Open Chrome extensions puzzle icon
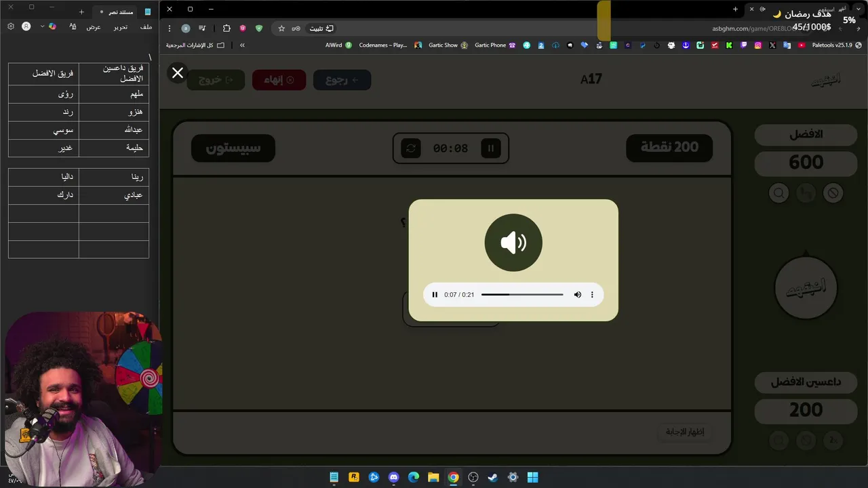868x488 pixels. coord(226,28)
